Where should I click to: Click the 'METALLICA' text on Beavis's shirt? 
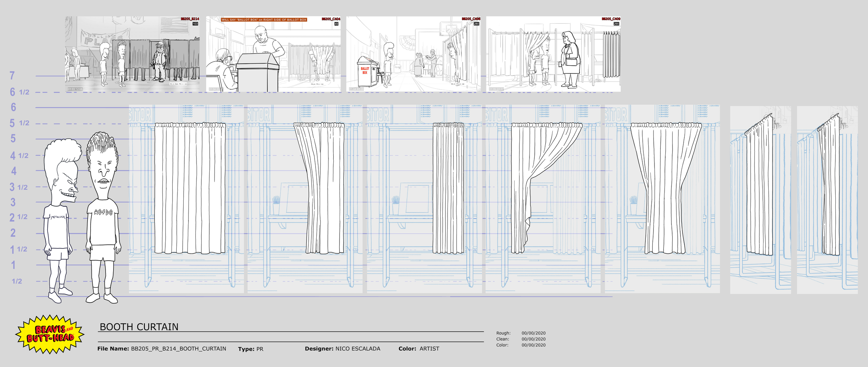pos(58,217)
